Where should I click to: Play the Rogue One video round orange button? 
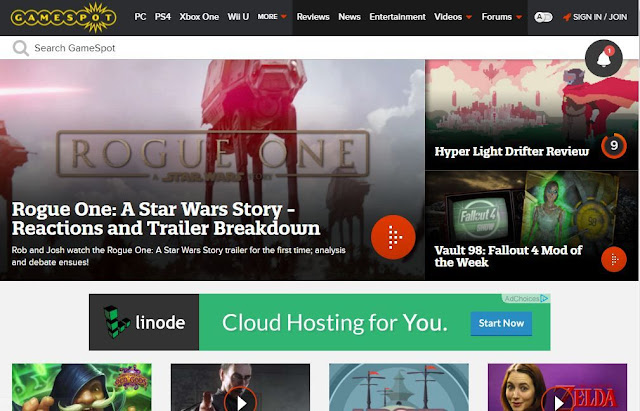click(x=393, y=237)
